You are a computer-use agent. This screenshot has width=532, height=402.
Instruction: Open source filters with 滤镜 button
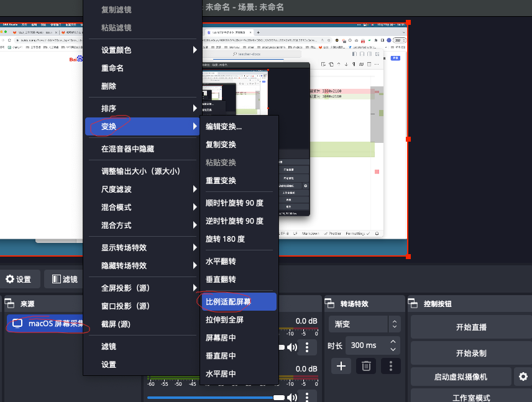click(65, 279)
